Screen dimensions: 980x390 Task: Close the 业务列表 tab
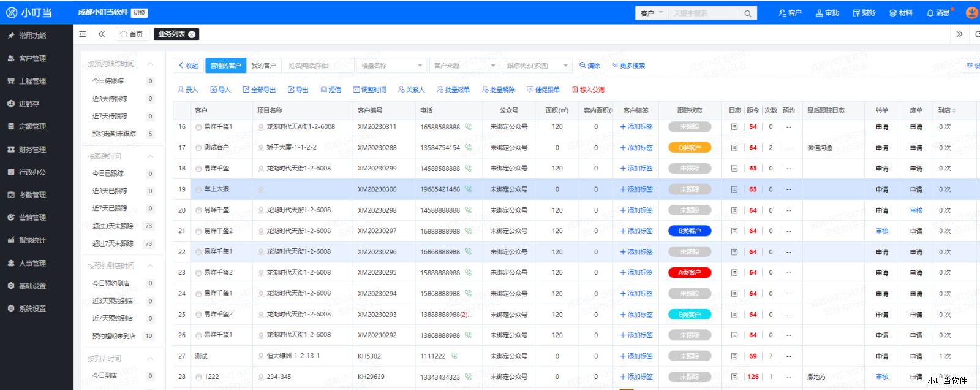[x=192, y=34]
